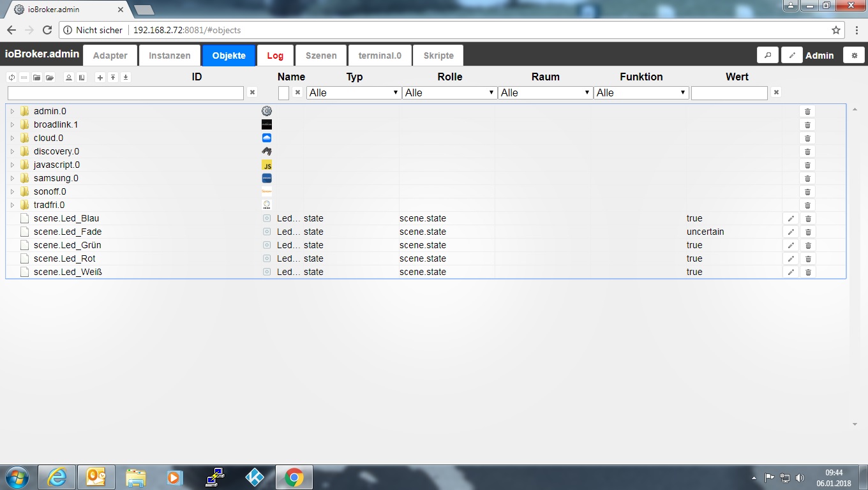The height and width of the screenshot is (490, 868).
Task: Close the ioBroker.admin browser tab
Action: 121,10
